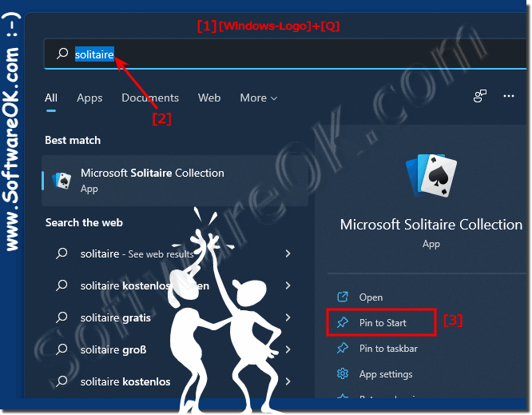Click magnifier icon beside last 'solitaire kostenlos'
The width and height of the screenshot is (532, 415).
[x=62, y=381]
